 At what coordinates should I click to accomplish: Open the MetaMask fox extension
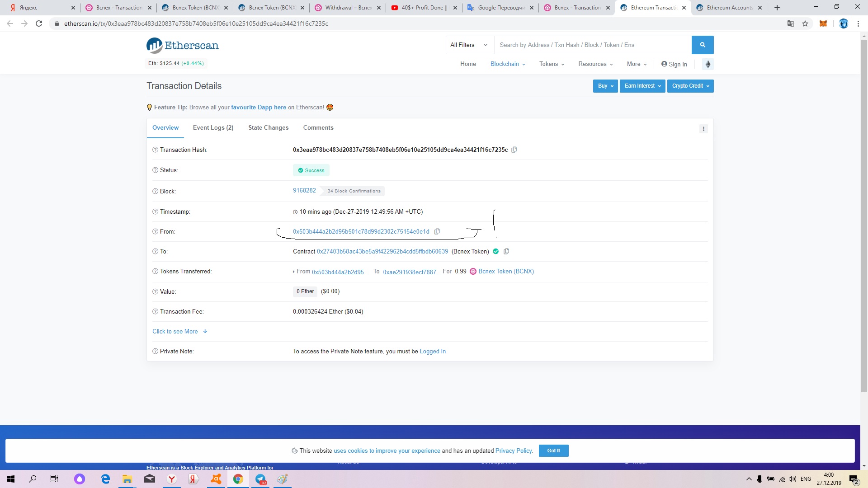(823, 23)
